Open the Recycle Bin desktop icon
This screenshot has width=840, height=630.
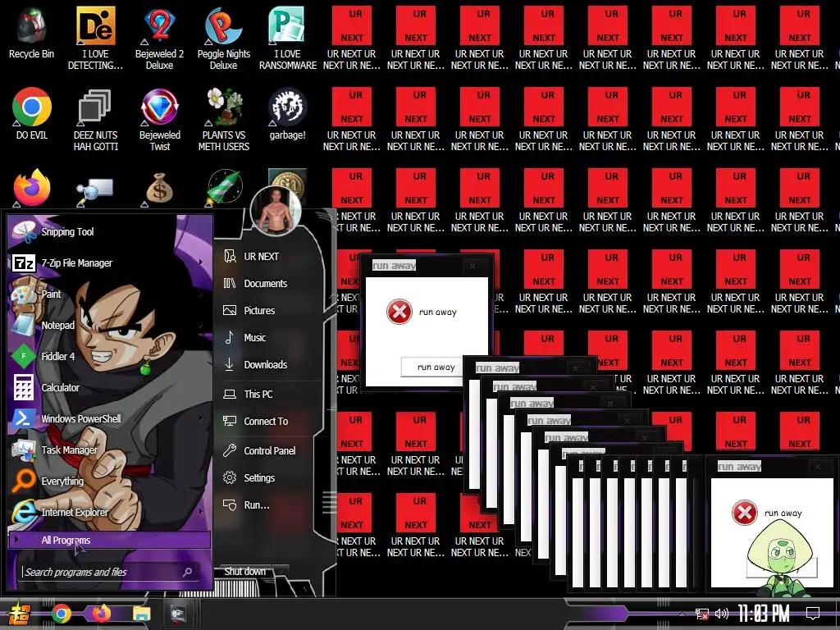point(31,33)
